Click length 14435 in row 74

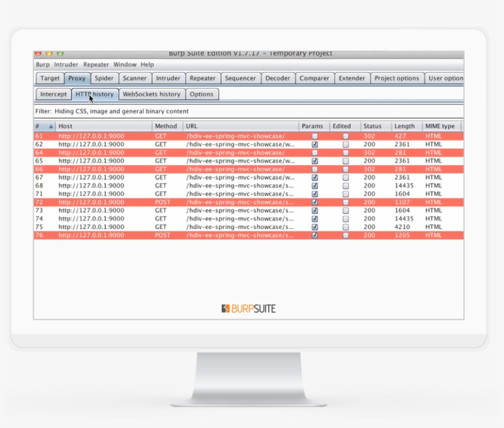pos(404,219)
